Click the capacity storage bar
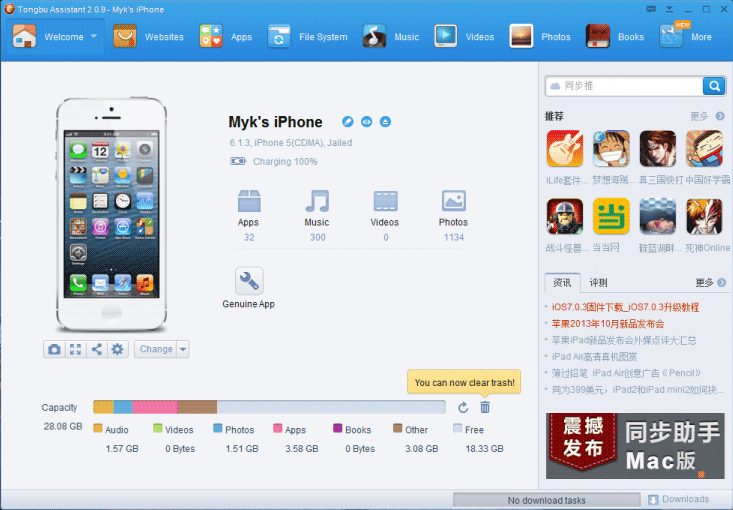733x510 pixels. click(269, 407)
